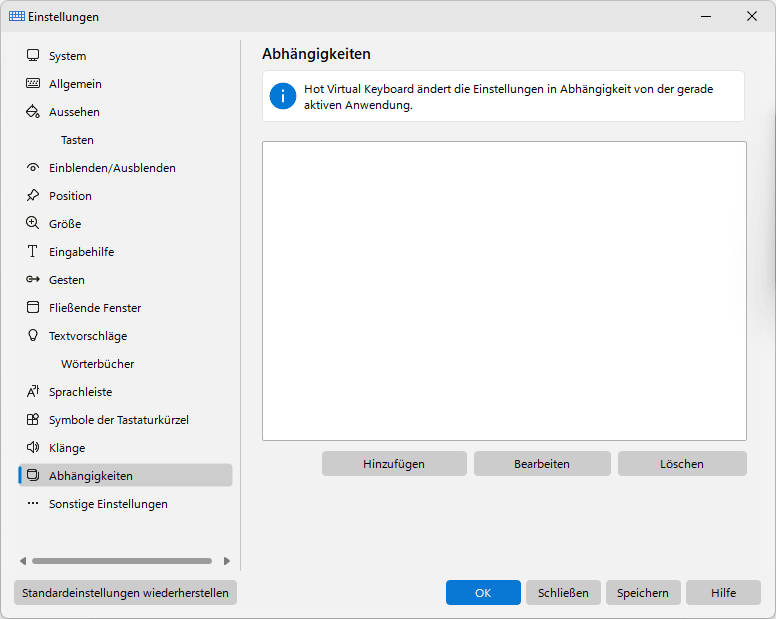Viewport: 776px width, 619px height.
Task: Go to Fließende Fenster settings
Action: tap(125, 308)
